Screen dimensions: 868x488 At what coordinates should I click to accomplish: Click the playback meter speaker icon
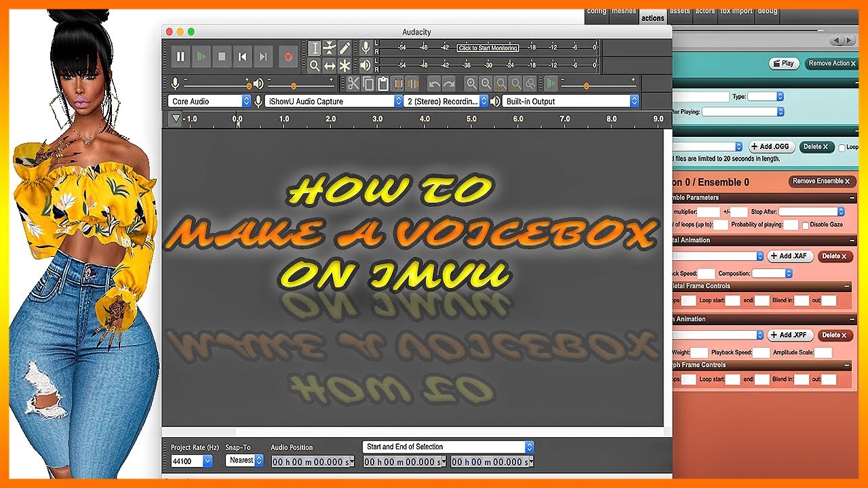tap(366, 65)
